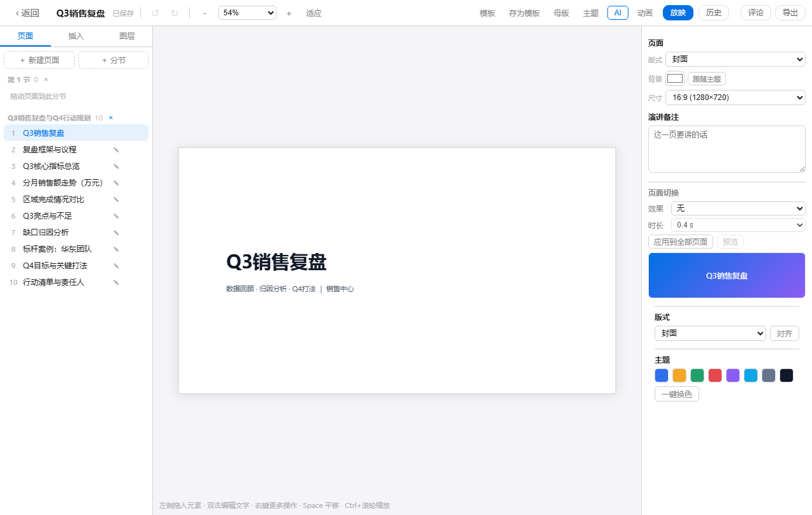Open 评论 comments
The height and width of the screenshot is (515, 812).
[x=756, y=13]
